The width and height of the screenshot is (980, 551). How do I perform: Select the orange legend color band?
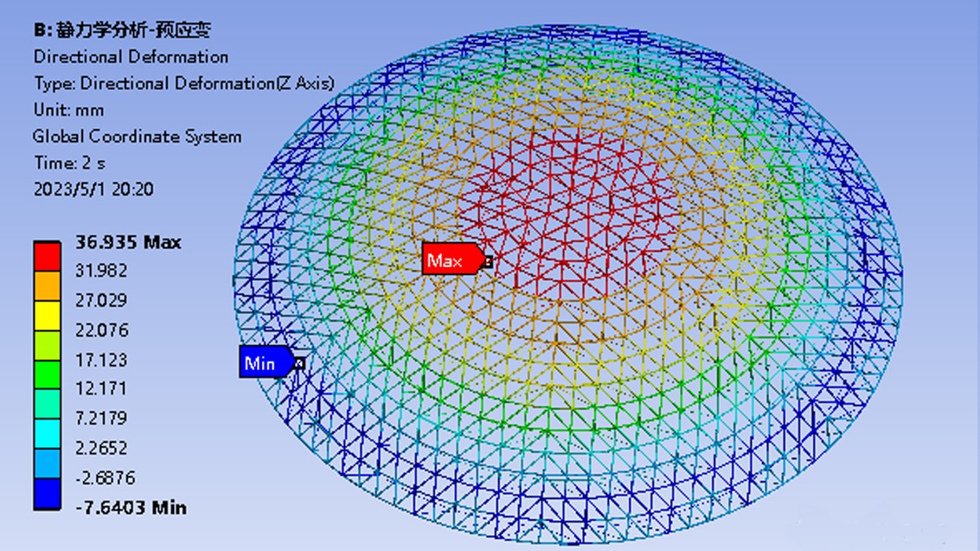click(47, 286)
